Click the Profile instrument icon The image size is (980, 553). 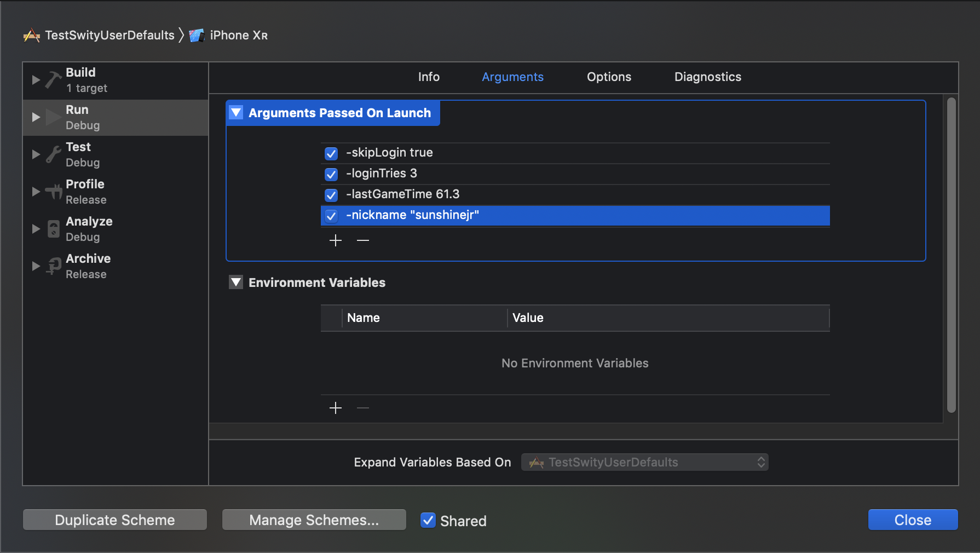click(53, 192)
